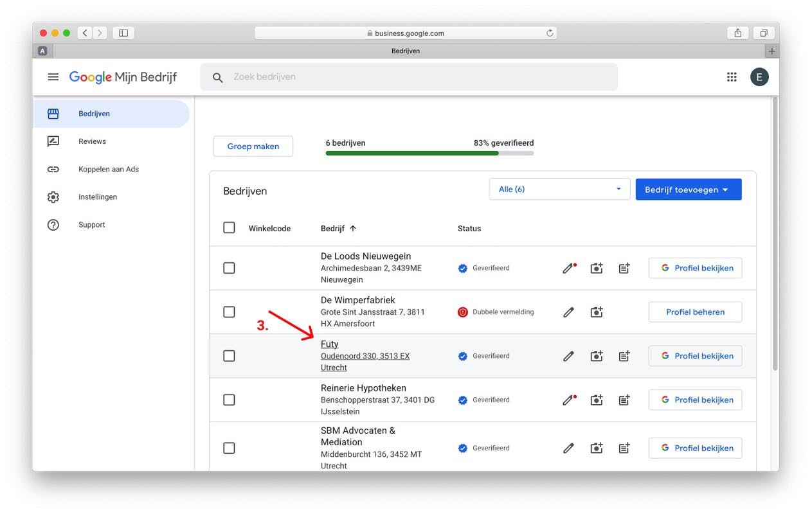Click Dubbele vermelding red status icon

pyautogui.click(x=462, y=312)
